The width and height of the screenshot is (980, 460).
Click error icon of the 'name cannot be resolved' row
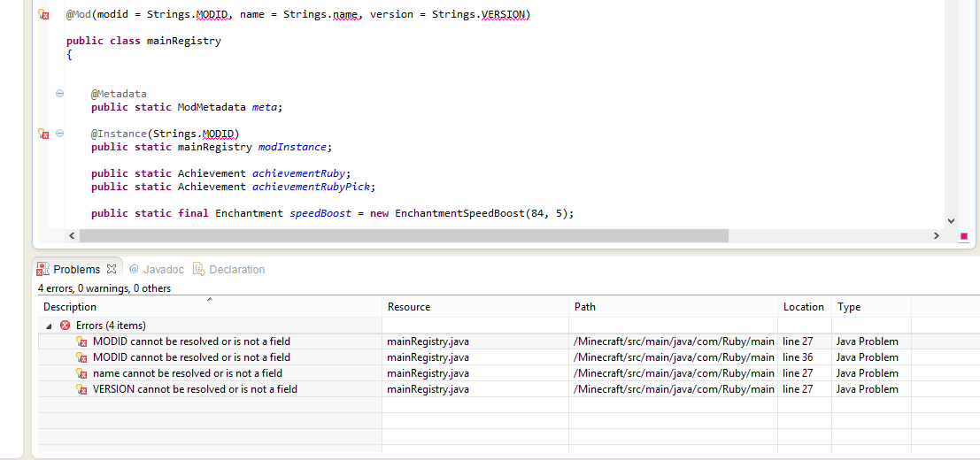coord(81,373)
